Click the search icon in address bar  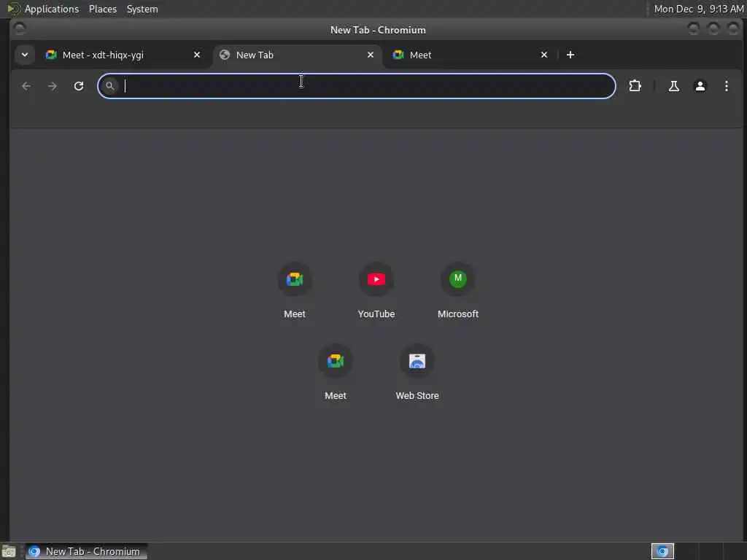point(110,86)
